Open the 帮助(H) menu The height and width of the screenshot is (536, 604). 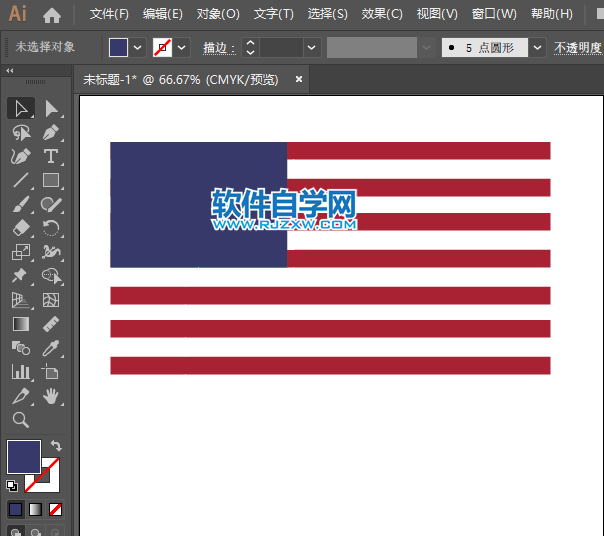click(552, 14)
